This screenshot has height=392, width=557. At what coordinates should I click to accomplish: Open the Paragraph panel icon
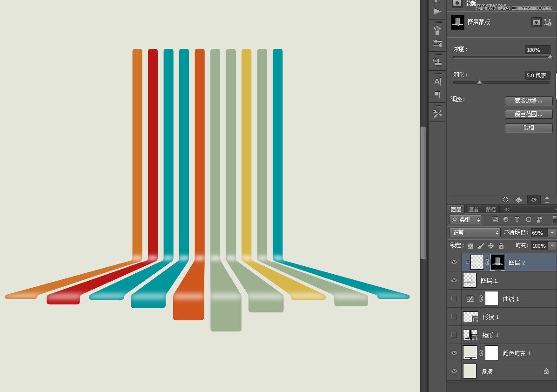tap(437, 95)
